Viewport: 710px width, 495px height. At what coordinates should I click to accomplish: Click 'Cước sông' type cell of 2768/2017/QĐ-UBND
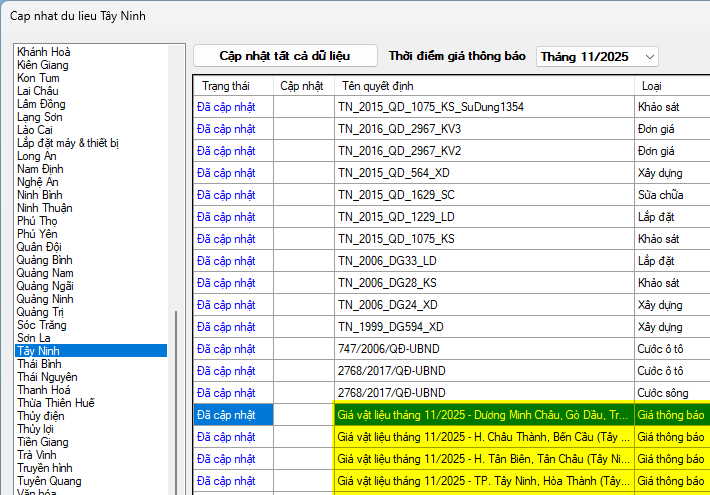(665, 393)
